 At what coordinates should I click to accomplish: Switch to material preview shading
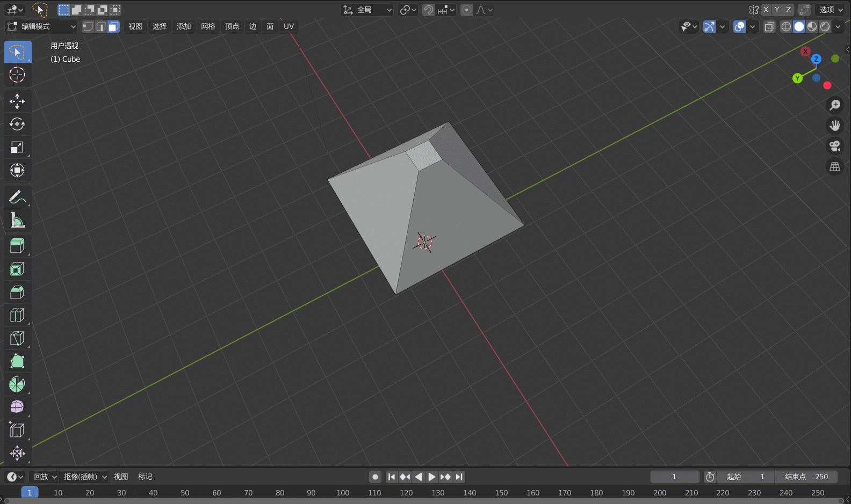pos(812,26)
